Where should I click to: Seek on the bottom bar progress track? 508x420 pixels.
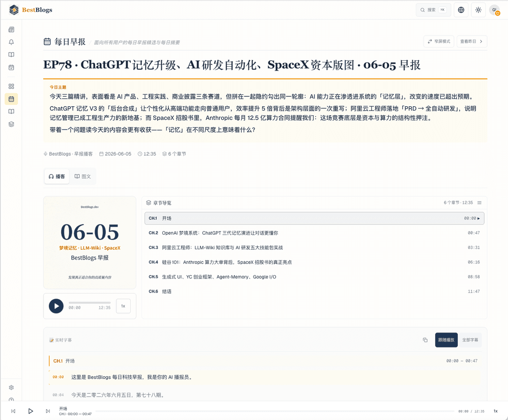click(x=275, y=411)
